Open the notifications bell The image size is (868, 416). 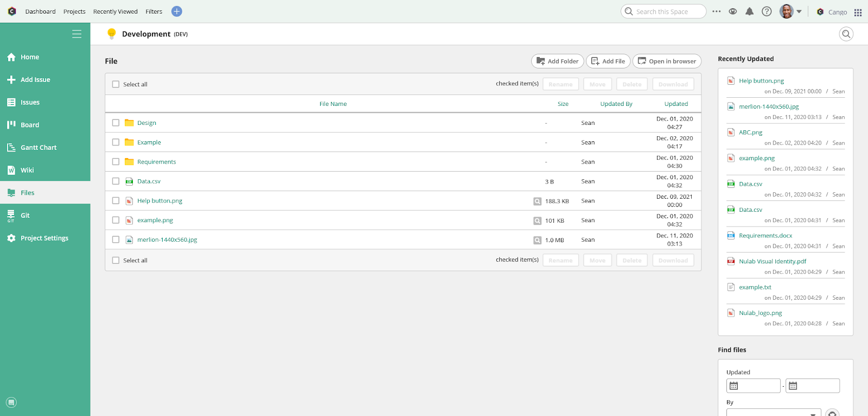tap(750, 11)
